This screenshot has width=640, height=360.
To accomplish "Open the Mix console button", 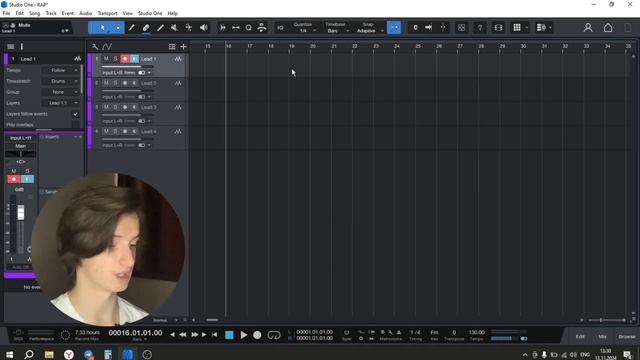I will (x=602, y=337).
